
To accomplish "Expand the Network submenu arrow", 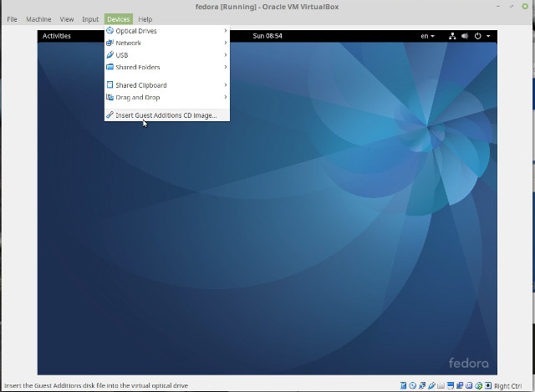I will tap(226, 43).
